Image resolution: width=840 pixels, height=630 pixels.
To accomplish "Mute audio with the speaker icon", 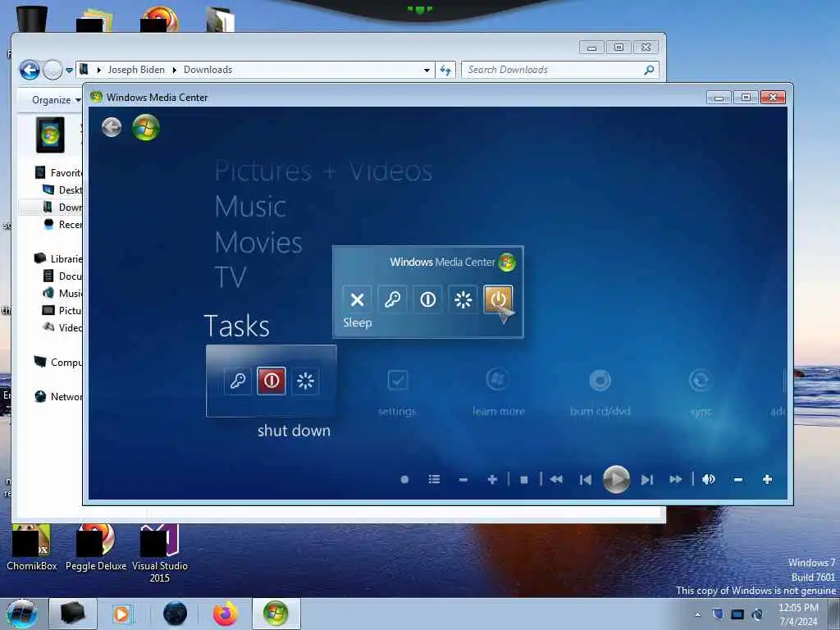I will click(x=708, y=479).
